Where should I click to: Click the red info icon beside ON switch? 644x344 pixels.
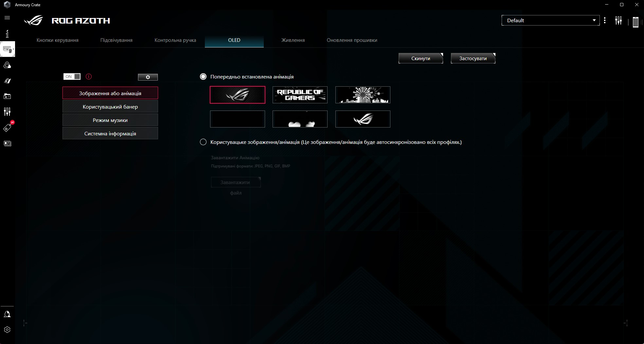pyautogui.click(x=89, y=77)
